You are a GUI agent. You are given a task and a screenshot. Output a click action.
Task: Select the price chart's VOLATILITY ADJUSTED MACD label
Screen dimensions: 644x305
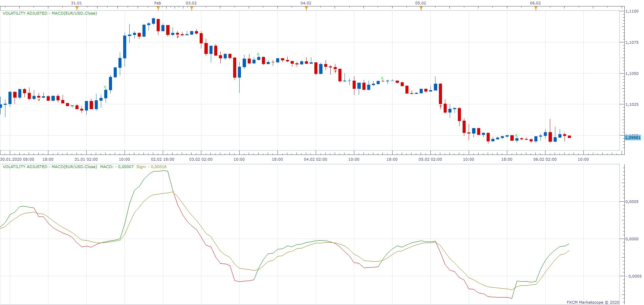point(50,13)
